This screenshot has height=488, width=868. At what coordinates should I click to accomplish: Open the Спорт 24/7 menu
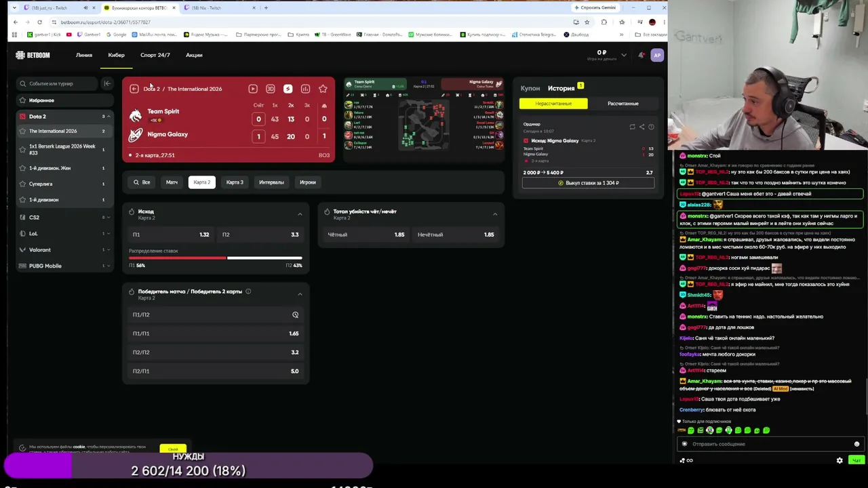coord(155,55)
